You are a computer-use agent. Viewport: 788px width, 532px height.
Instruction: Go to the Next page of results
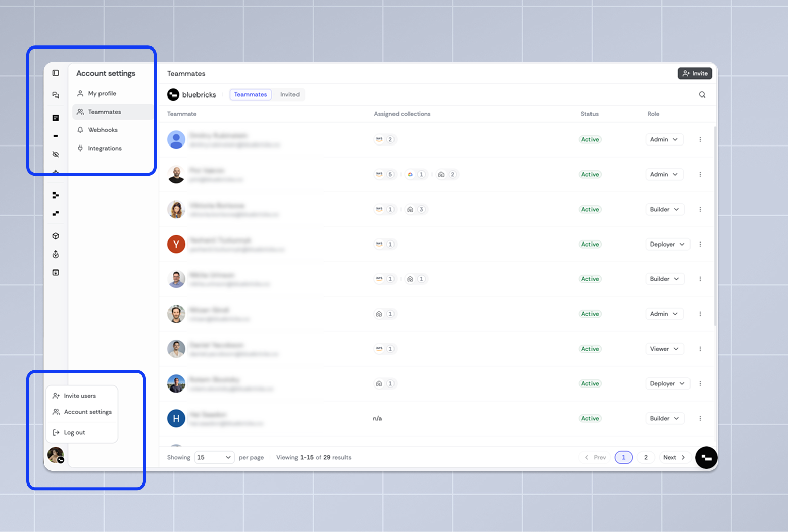(674, 457)
